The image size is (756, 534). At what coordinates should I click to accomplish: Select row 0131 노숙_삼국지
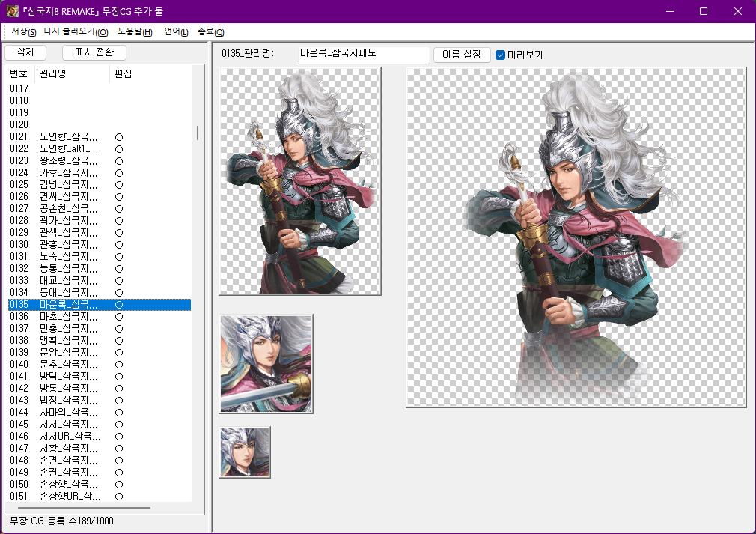click(100, 256)
